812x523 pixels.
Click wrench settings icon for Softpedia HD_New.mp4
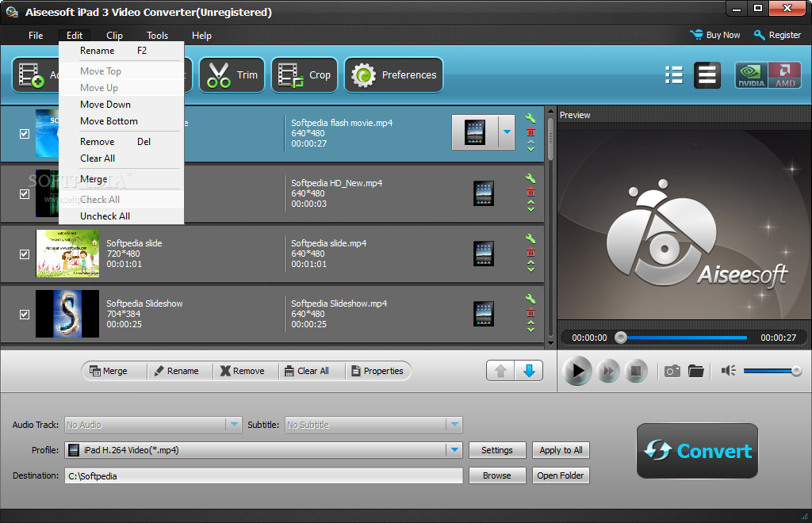[x=530, y=178]
